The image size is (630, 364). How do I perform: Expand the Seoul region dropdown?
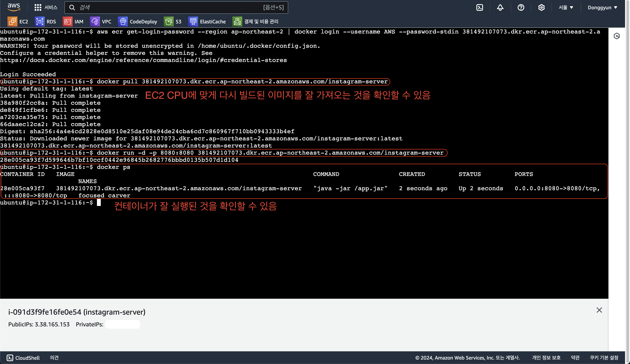[566, 7]
